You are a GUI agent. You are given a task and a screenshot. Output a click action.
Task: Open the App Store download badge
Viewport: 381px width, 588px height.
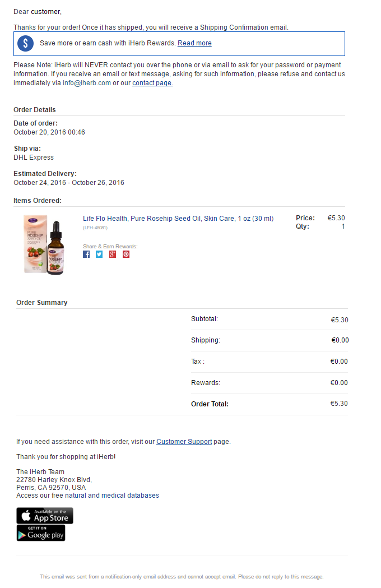45,516
